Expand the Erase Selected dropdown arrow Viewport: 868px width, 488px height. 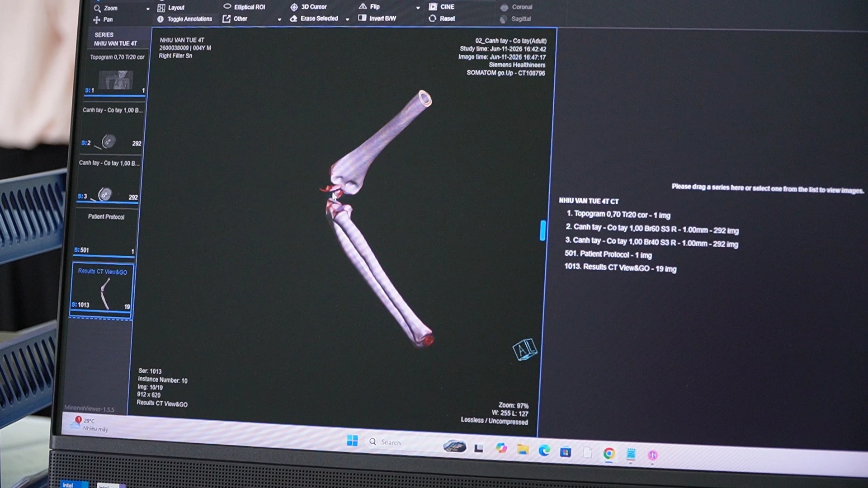347,19
